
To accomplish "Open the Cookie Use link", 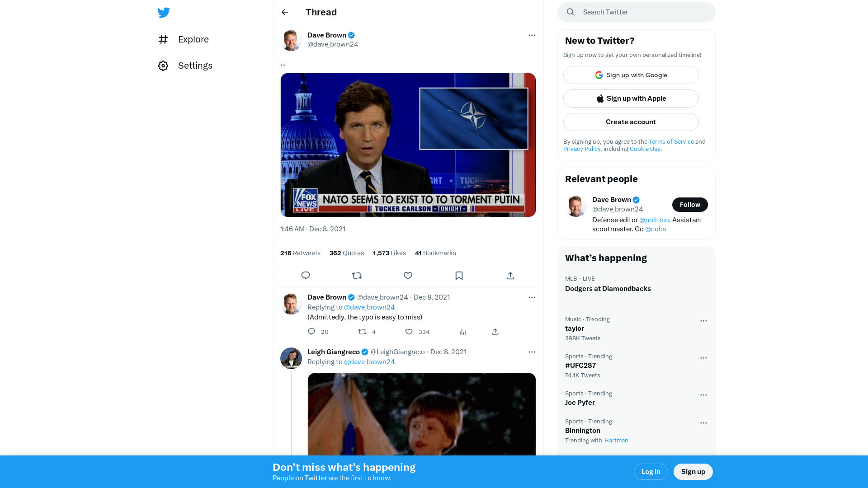I will [x=646, y=149].
